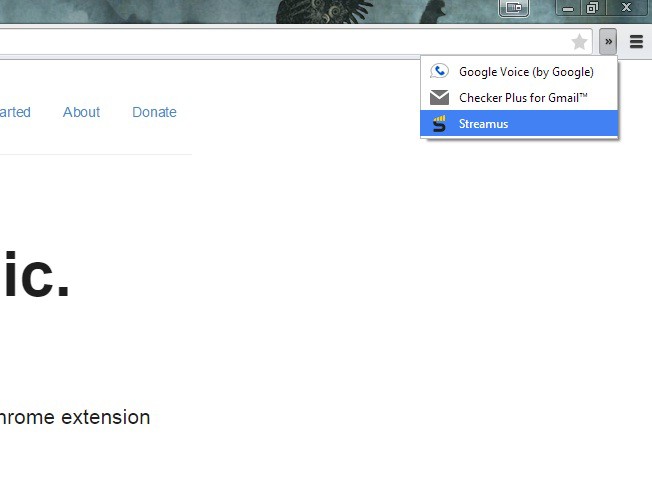Screen dimensions: 652x498
Task: Open the About page link
Action: coord(82,112)
